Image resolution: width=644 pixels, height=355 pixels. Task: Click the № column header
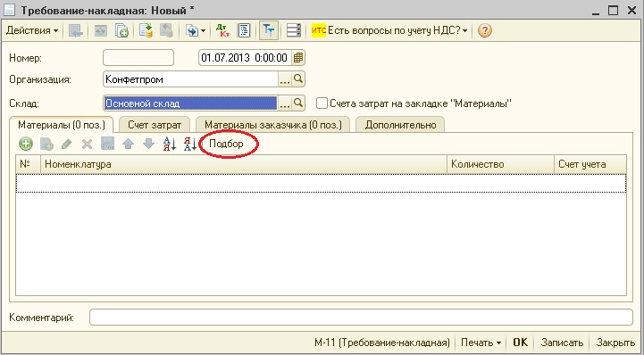[x=29, y=164]
